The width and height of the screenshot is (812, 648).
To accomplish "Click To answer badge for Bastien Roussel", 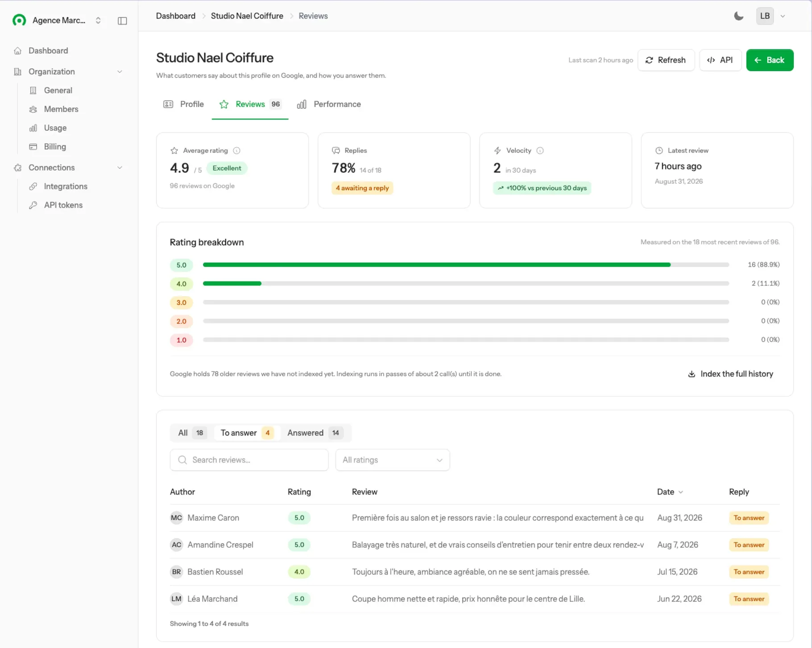I will click(x=749, y=572).
